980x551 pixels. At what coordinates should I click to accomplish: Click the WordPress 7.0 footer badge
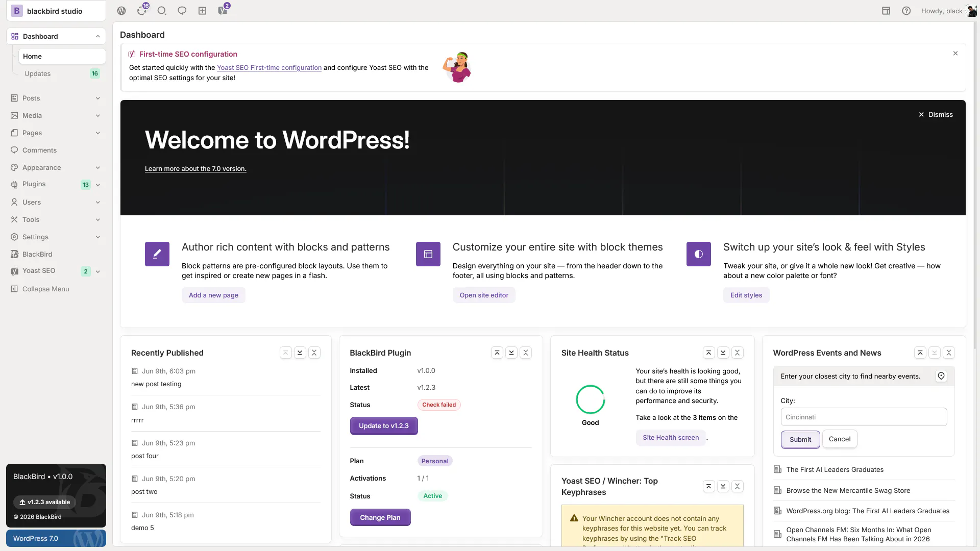point(56,538)
